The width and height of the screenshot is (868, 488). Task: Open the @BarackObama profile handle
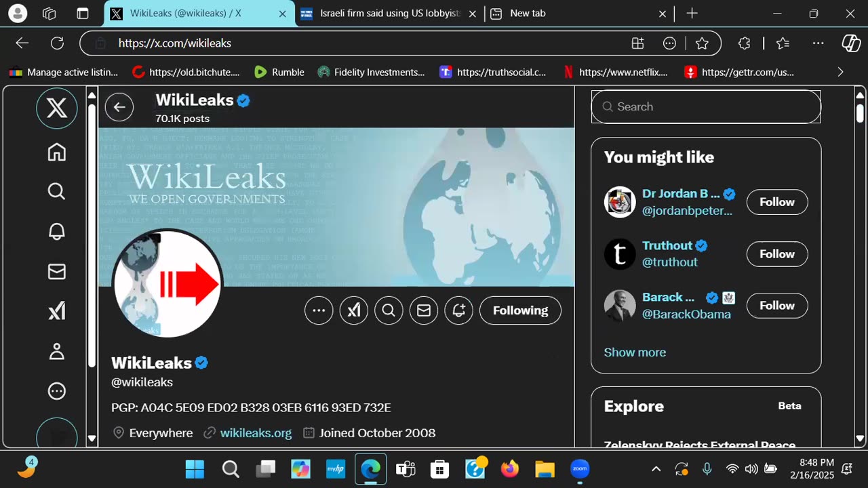coord(686,314)
